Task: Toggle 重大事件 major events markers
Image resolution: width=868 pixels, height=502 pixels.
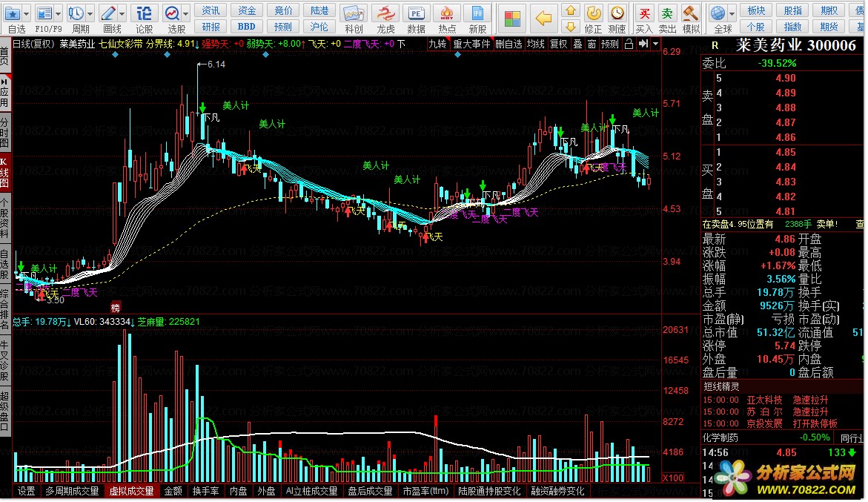Action: coord(471,44)
